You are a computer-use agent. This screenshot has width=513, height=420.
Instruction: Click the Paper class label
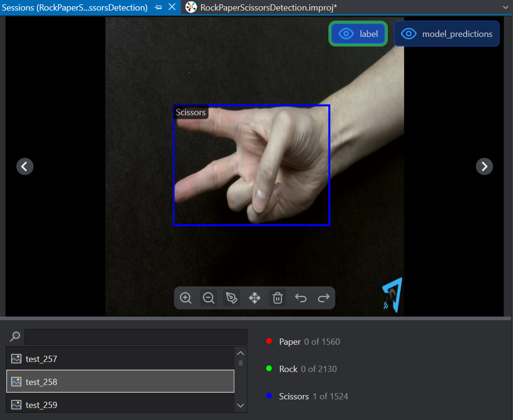click(x=290, y=341)
